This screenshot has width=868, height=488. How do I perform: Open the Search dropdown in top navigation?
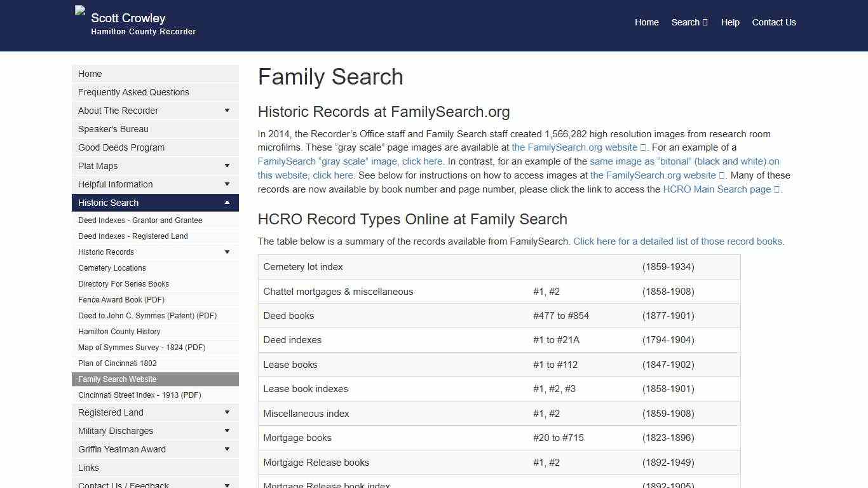click(x=689, y=22)
